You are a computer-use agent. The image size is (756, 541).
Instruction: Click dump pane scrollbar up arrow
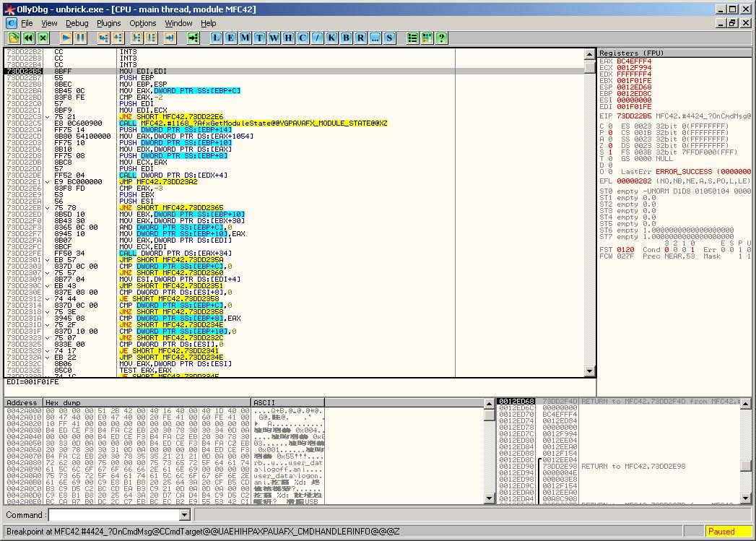(x=489, y=404)
